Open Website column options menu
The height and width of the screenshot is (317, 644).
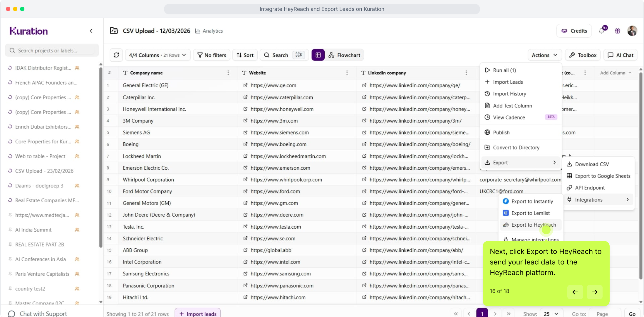tap(347, 73)
